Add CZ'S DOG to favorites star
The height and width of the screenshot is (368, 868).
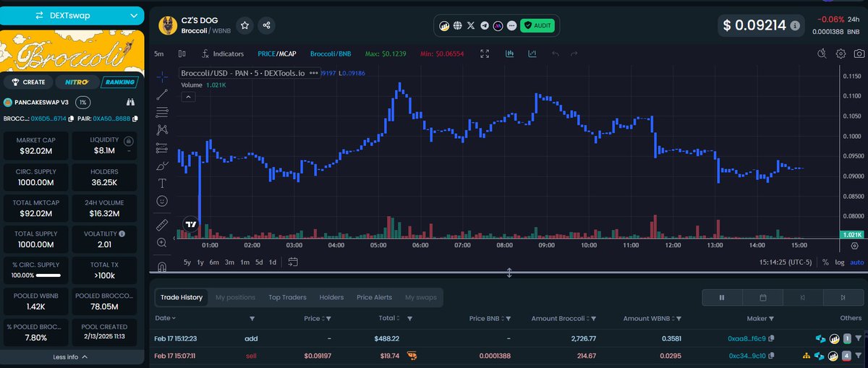pyautogui.click(x=245, y=25)
